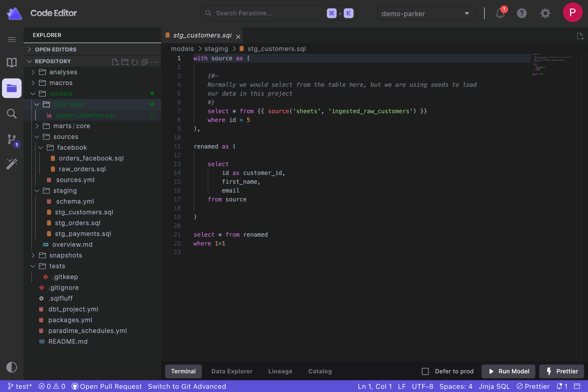This screenshot has height=392, width=588.
Task: Collapse all folders in explorer
Action: click(145, 62)
